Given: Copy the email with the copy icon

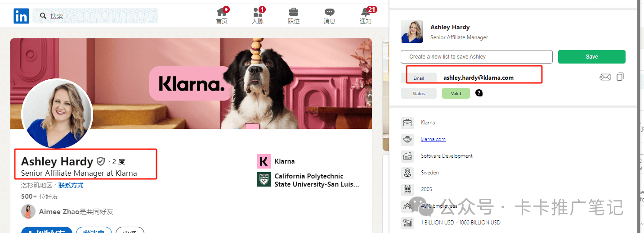Looking at the screenshot, I should click(x=620, y=77).
